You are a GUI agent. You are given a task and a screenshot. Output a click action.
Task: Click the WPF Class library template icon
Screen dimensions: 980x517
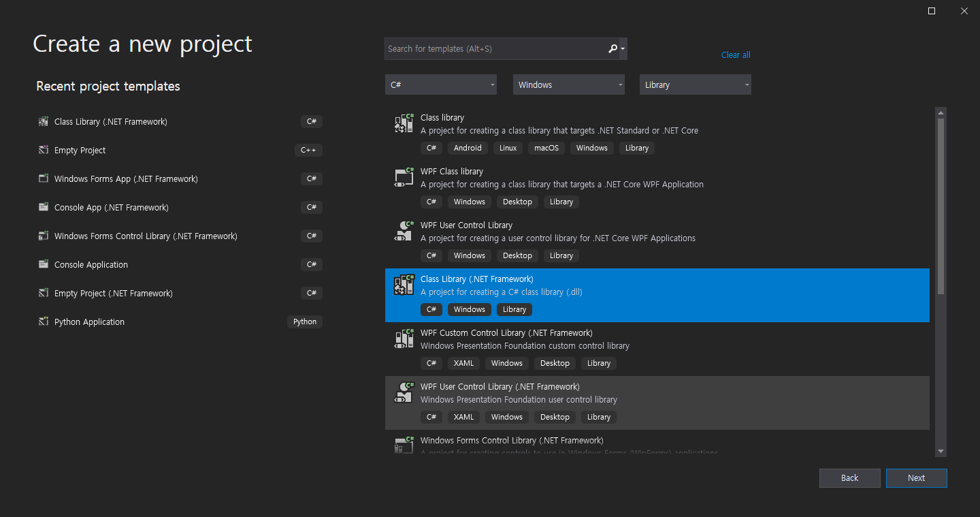[x=404, y=177]
